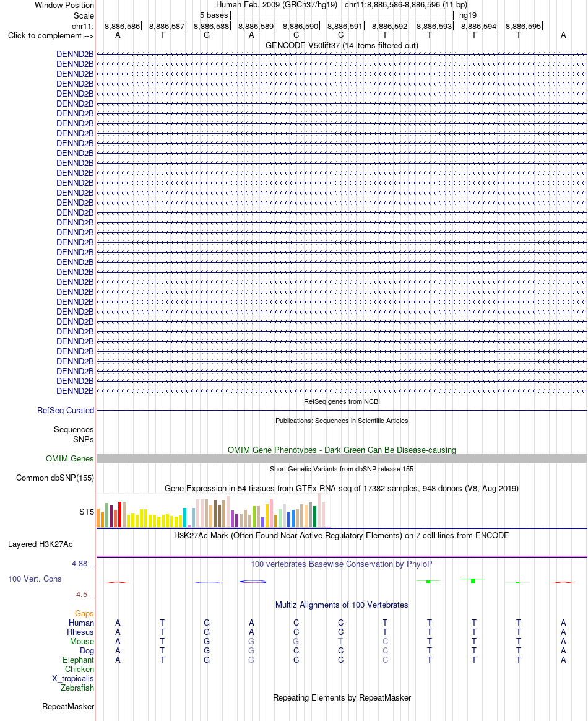
Task: Click the orange 'Gaps' row label
Action: coord(85,613)
